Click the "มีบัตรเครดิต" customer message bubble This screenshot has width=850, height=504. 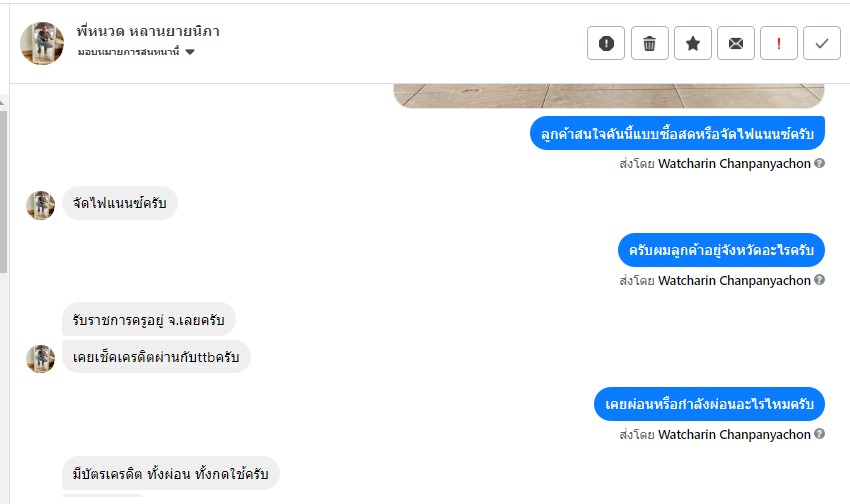170,473
